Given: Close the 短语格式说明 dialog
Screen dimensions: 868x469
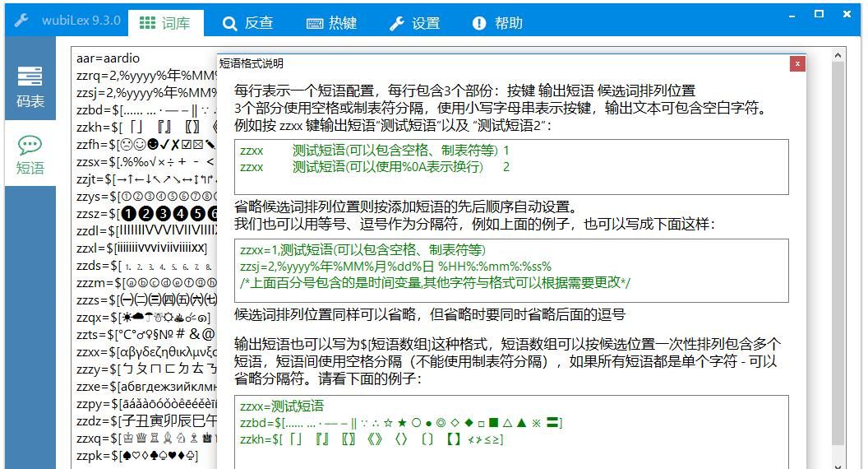Looking at the screenshot, I should (797, 63).
